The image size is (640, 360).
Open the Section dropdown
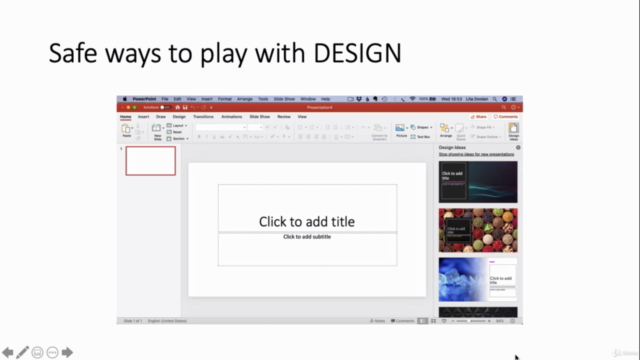point(178,139)
